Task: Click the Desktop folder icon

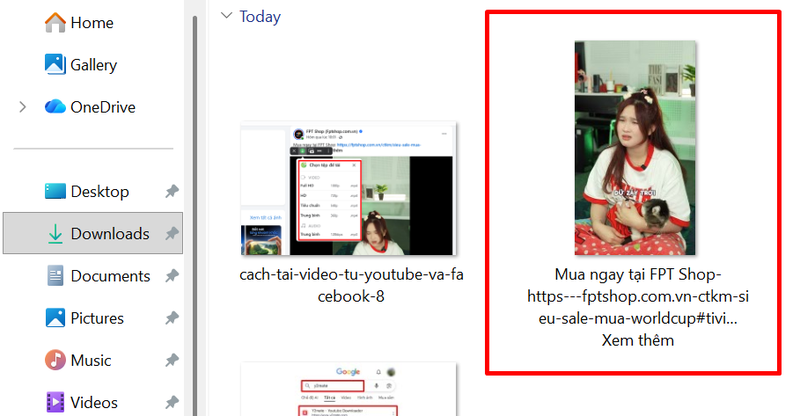Action: pos(55,191)
